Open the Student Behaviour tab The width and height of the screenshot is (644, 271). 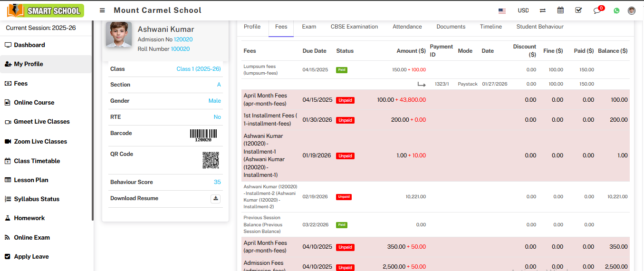(x=540, y=27)
